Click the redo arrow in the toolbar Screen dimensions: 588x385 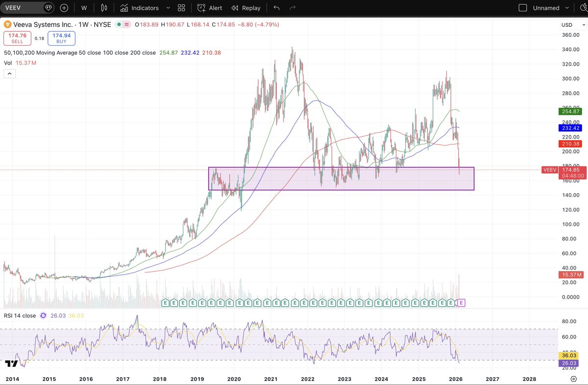[x=293, y=8]
